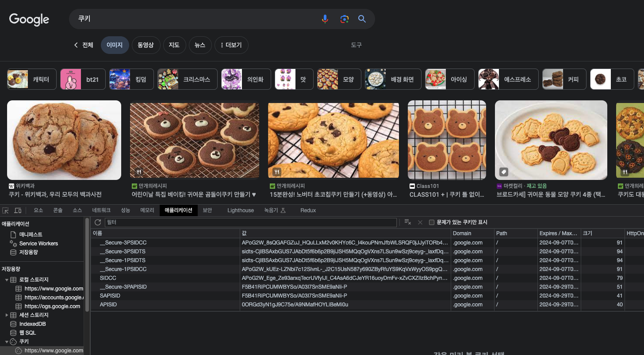
Task: Open the 네트워크 DevTools tab
Action: click(101, 210)
